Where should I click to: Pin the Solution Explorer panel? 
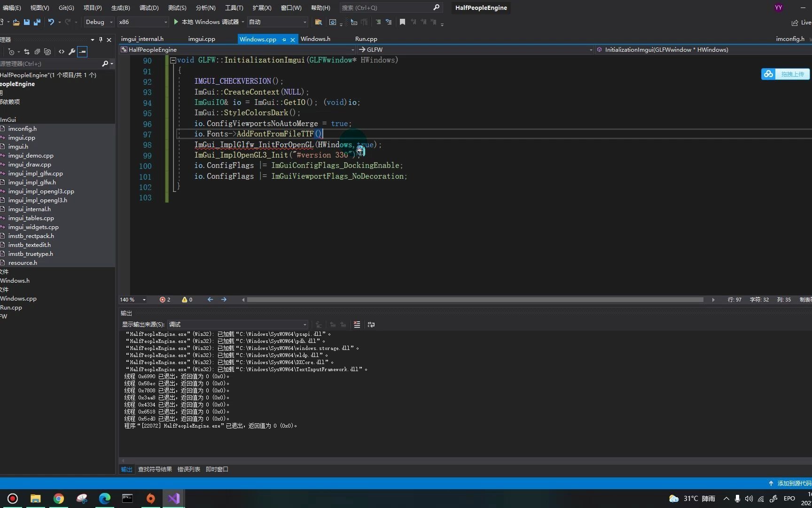coord(100,40)
